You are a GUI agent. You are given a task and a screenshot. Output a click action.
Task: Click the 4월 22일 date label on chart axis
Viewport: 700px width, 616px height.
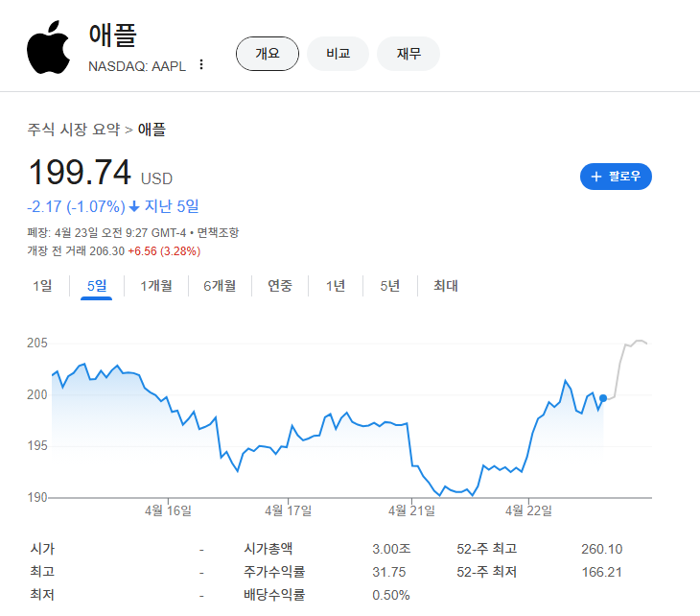(x=528, y=510)
